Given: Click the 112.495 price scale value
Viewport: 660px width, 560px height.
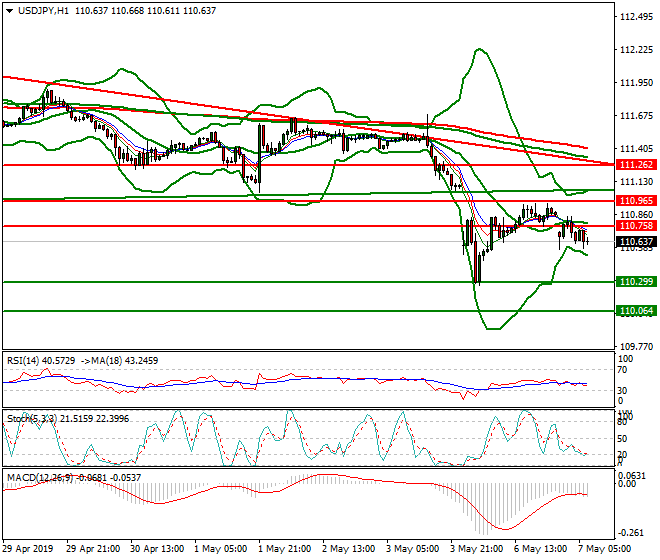Looking at the screenshot, I should (636, 17).
